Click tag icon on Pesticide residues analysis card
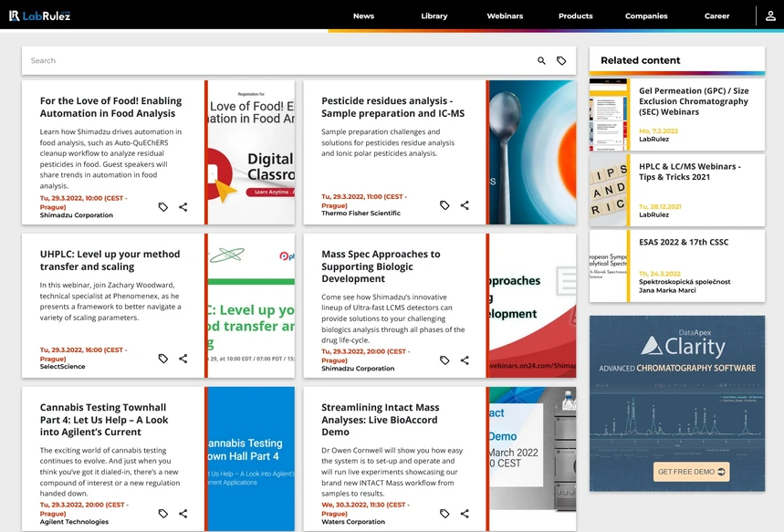 [444, 205]
